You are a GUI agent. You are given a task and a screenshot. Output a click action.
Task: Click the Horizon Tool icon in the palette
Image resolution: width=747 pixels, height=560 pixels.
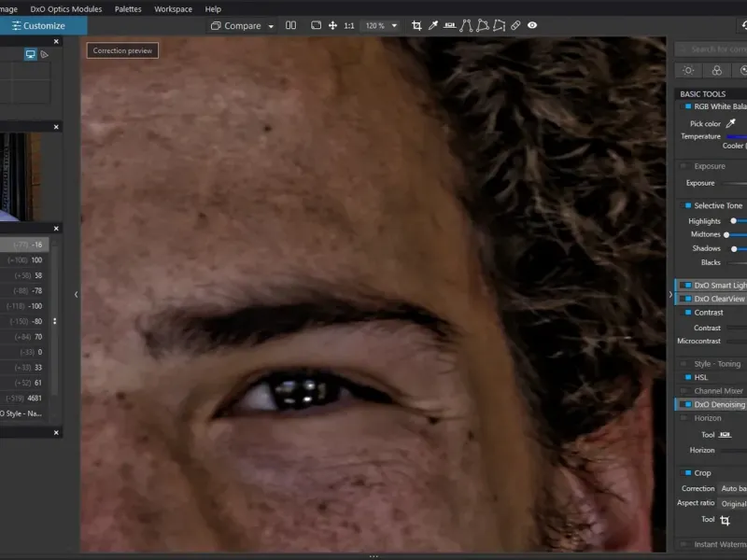(725, 435)
